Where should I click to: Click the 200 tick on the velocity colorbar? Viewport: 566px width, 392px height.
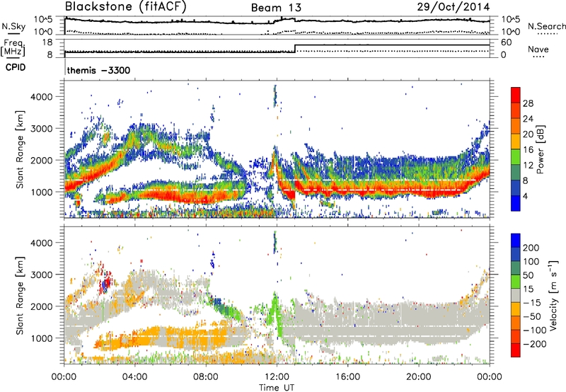[x=531, y=248]
